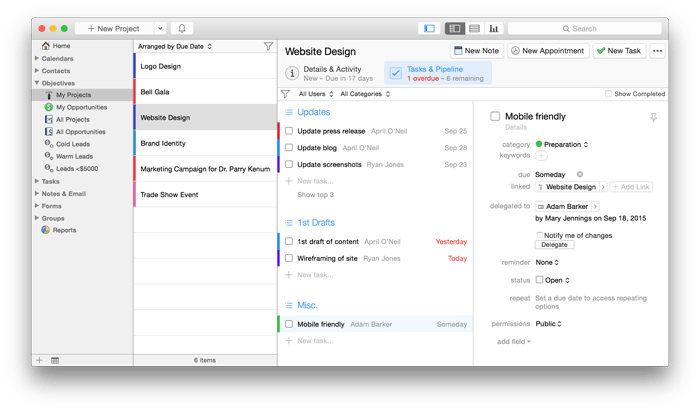The image size is (700, 411).
Task: Click Show top 3 link
Action: tap(316, 195)
